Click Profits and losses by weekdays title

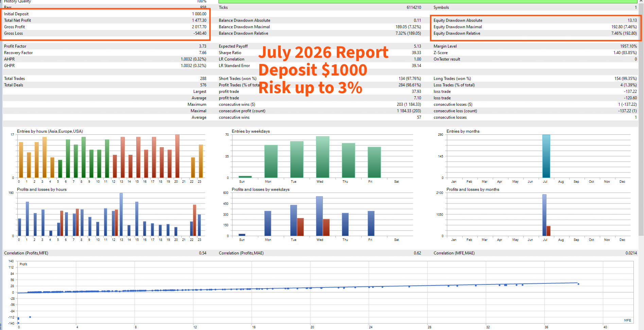click(261, 189)
